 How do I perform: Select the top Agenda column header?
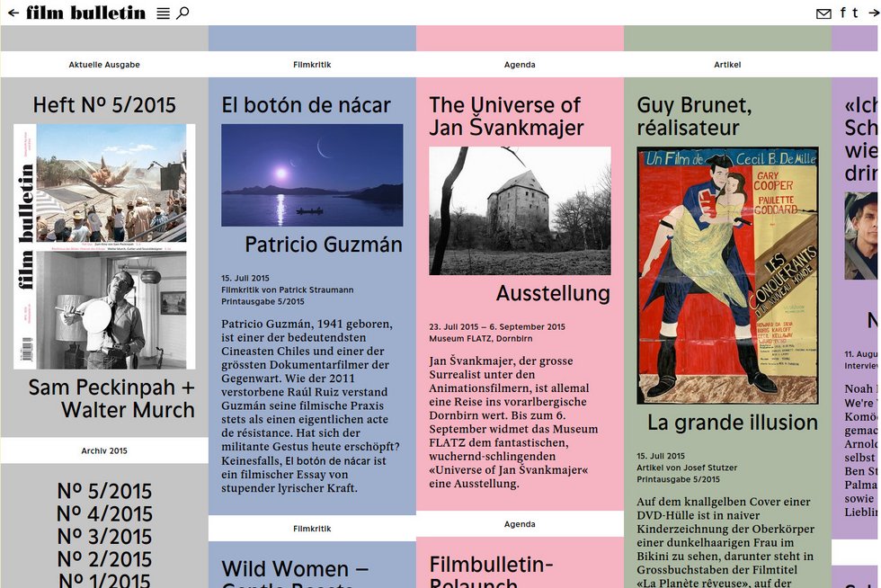[520, 65]
